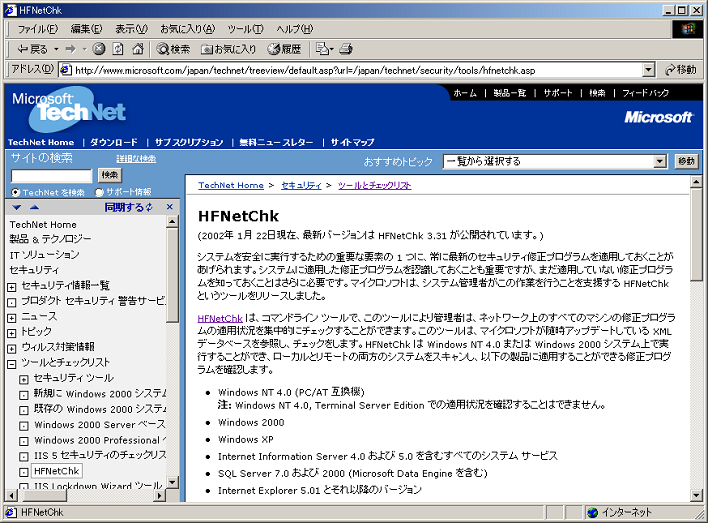Select the 'TechNet を検索' radio button
Screen dimensions: 708x523
pyautogui.click(x=15, y=192)
